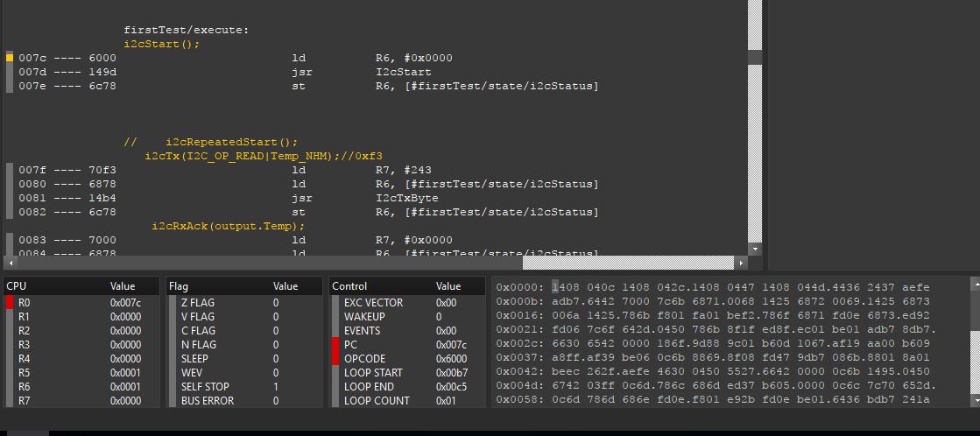Select the jsr I2cTxByte instruction
980x436 pixels.
(x=365, y=198)
